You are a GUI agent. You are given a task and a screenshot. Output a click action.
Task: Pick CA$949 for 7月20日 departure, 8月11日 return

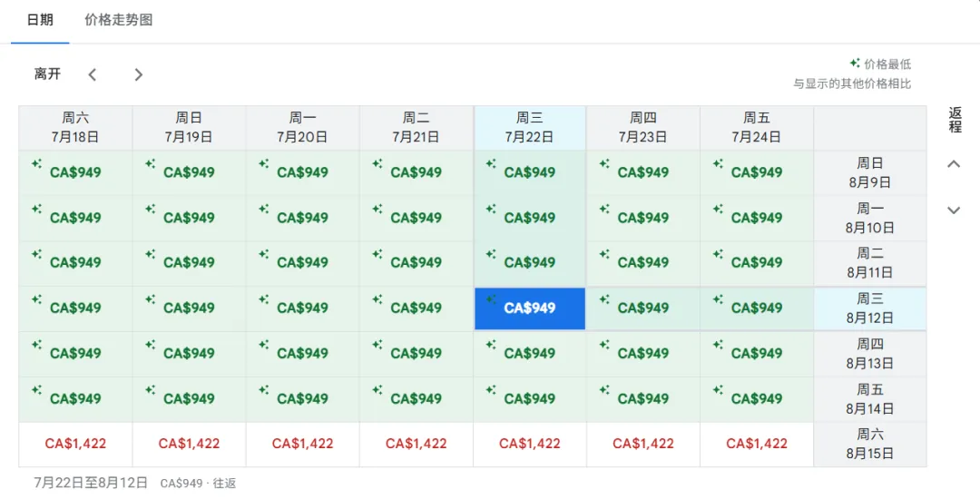(x=302, y=263)
